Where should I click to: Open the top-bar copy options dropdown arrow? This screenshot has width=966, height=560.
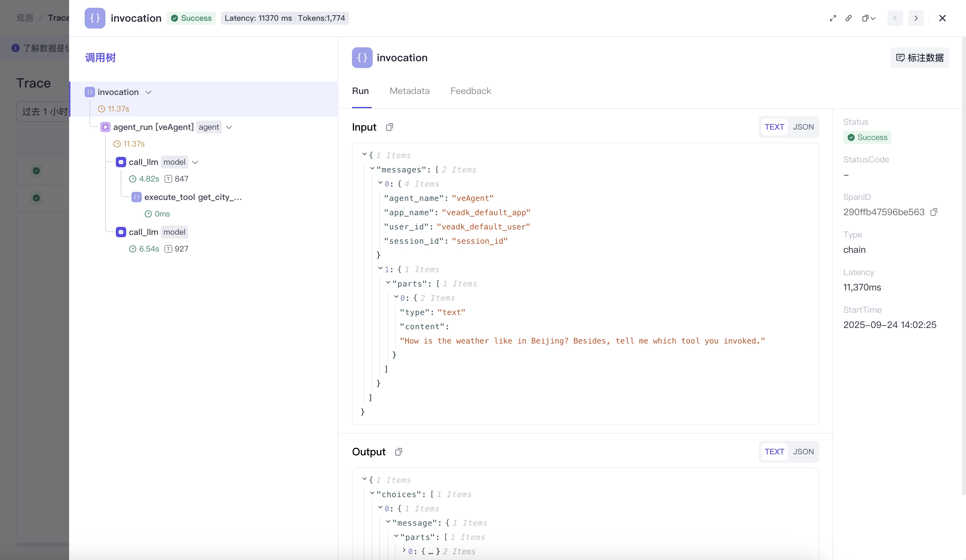tap(873, 18)
